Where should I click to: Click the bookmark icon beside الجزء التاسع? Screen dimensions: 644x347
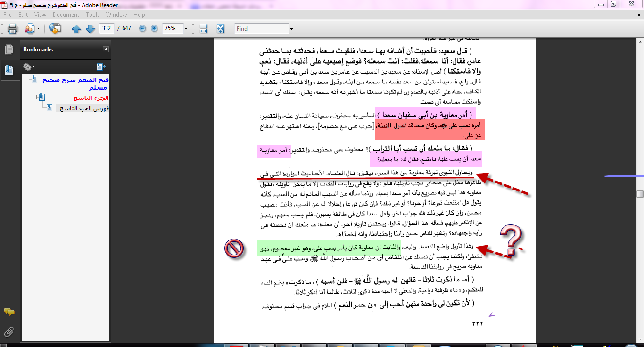pyautogui.click(x=42, y=98)
